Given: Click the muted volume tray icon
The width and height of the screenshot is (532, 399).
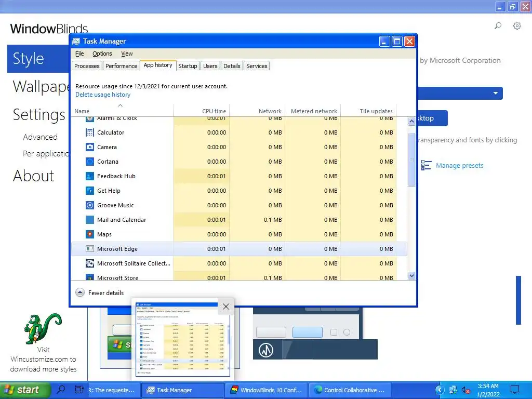Looking at the screenshot, I should 466,390.
